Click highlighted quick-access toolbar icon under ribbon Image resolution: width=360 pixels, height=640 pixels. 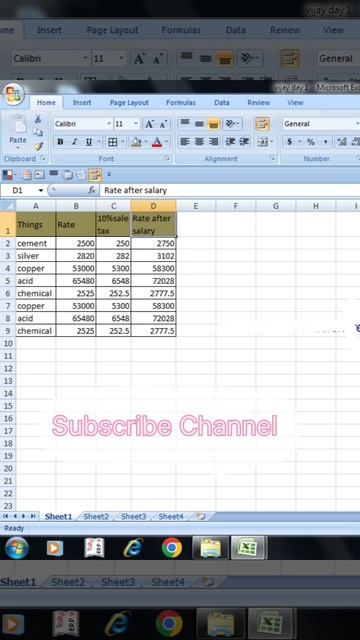click(95, 175)
